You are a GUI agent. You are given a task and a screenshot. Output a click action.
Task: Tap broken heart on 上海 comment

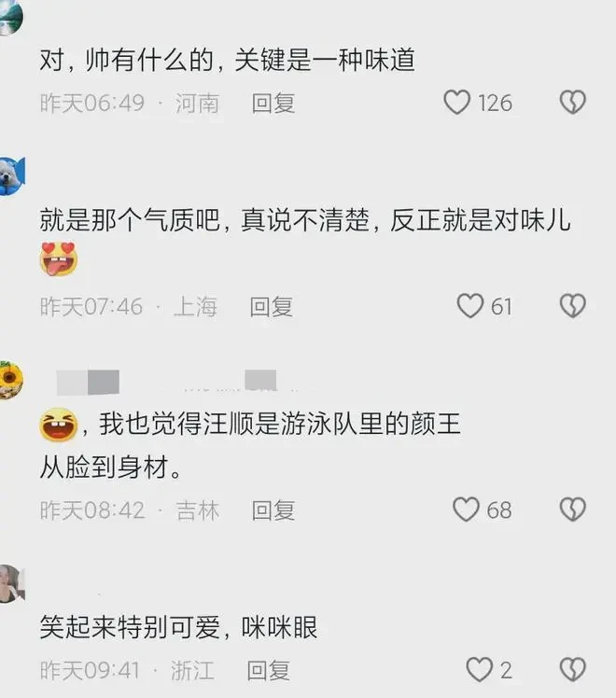(573, 306)
